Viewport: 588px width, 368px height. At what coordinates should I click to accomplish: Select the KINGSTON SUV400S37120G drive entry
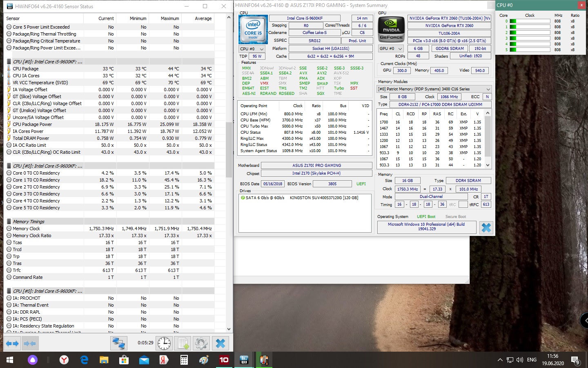pyautogui.click(x=299, y=197)
